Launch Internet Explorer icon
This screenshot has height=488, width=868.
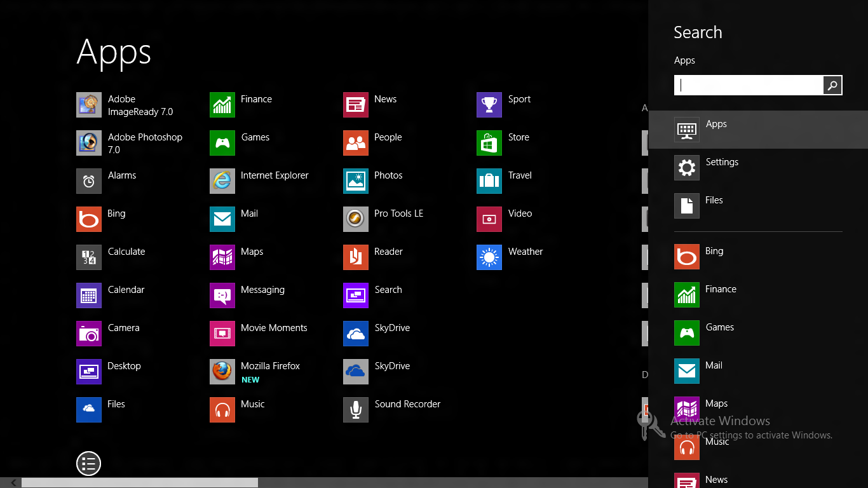pyautogui.click(x=222, y=181)
